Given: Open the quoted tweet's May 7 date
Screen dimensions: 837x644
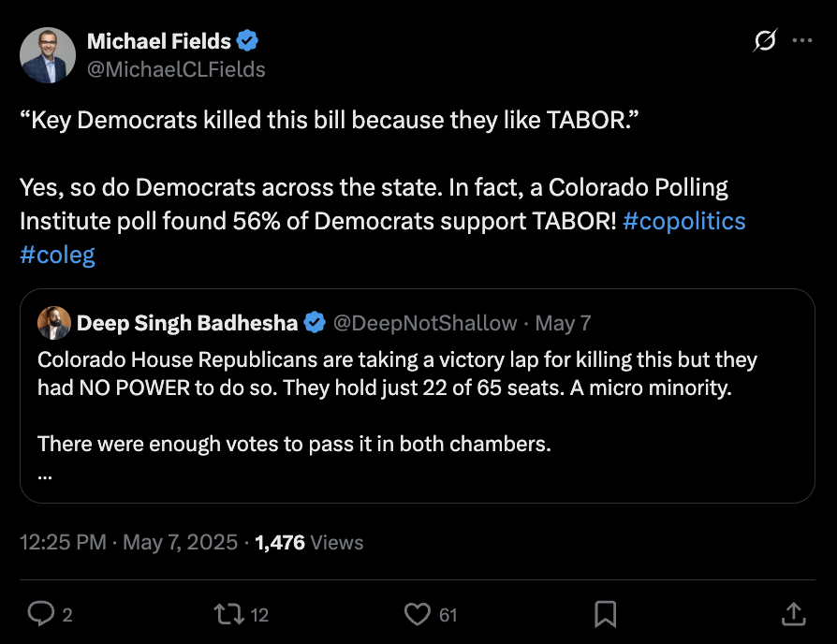Looking at the screenshot, I should tap(563, 323).
